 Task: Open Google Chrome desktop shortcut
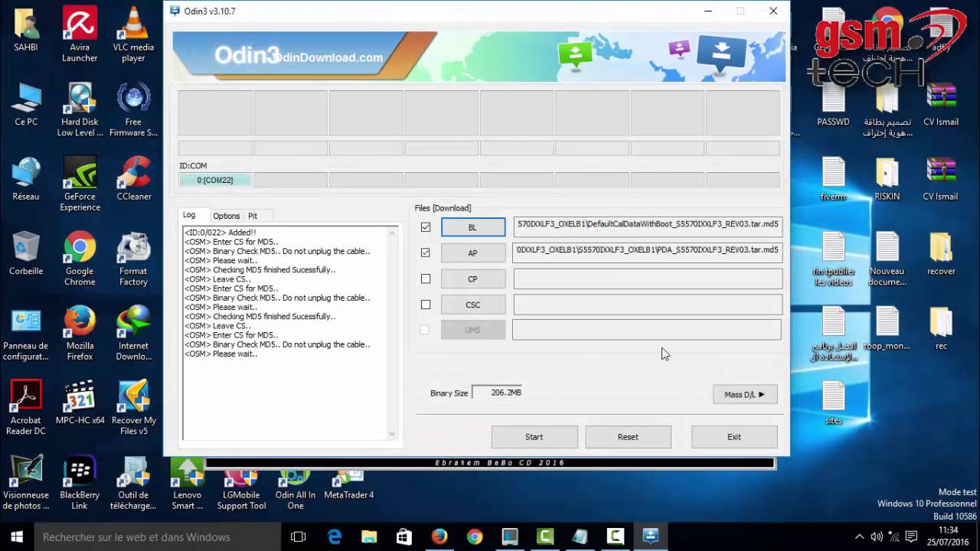[x=80, y=259]
